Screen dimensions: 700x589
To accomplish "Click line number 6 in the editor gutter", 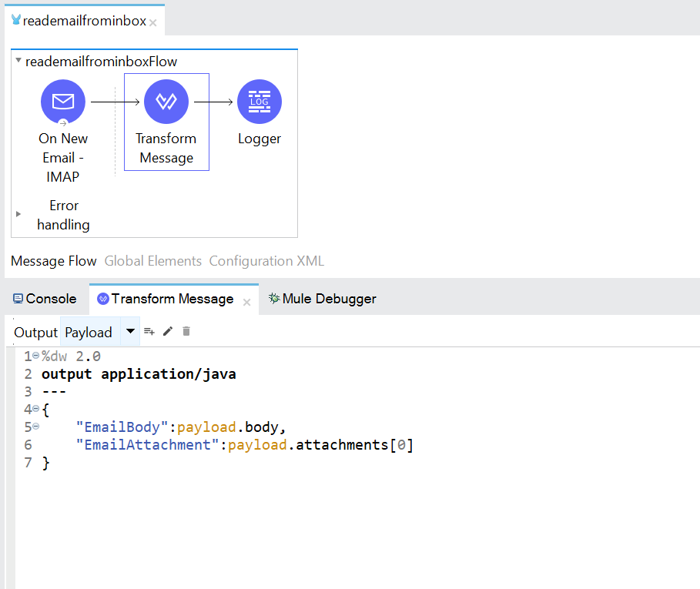I will tap(28, 445).
